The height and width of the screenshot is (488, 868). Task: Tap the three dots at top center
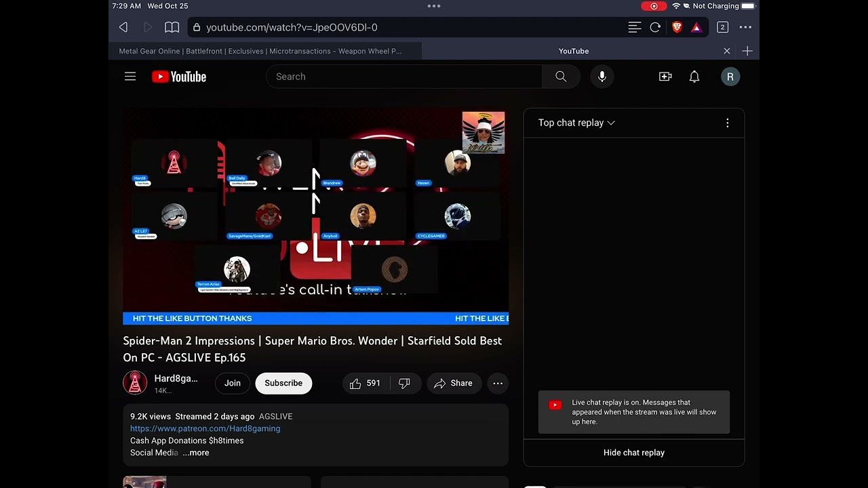tap(434, 6)
